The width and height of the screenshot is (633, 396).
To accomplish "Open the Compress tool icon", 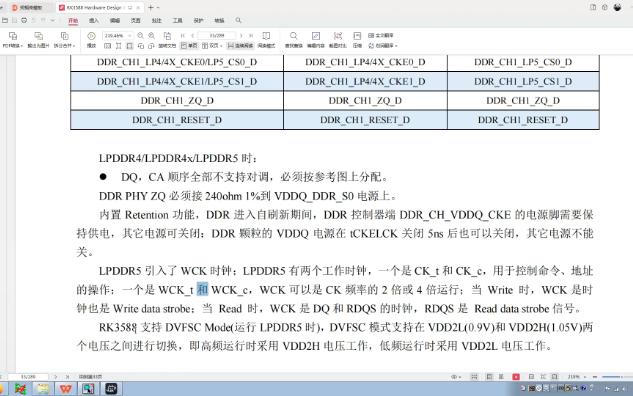I will click(x=357, y=36).
